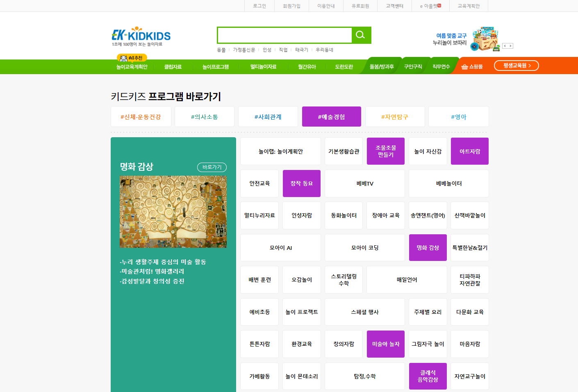Select the #신체·운동건강 tab

pos(141,117)
